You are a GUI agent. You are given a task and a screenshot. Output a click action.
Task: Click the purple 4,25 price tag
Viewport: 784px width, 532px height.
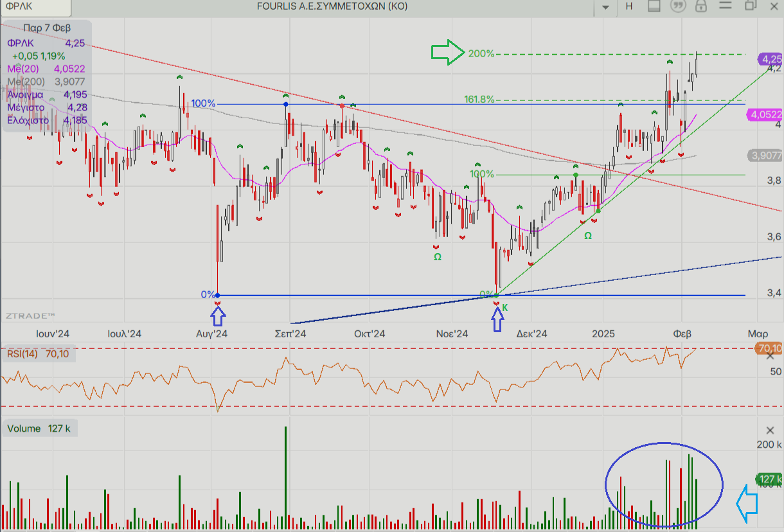point(771,58)
